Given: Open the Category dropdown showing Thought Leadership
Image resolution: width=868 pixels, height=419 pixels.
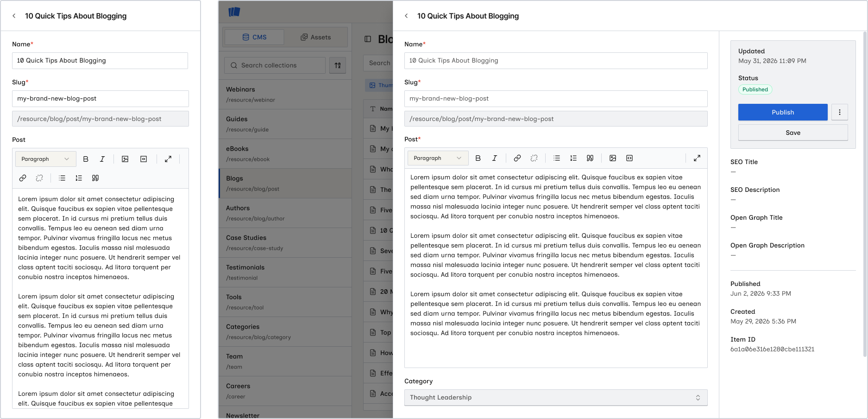Looking at the screenshot, I should [556, 398].
